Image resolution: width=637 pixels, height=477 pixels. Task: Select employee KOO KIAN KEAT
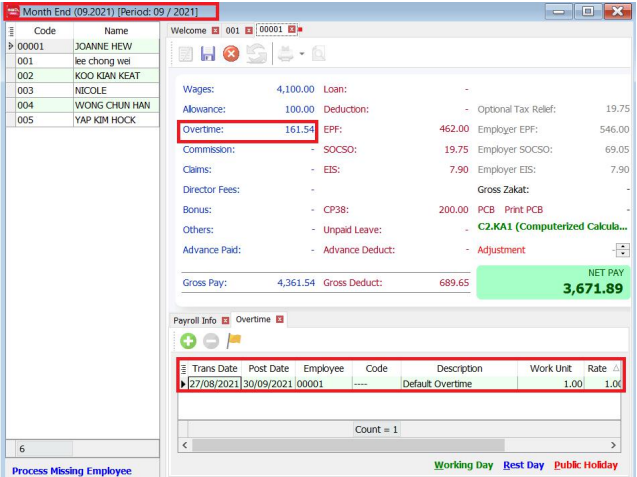[x=83, y=76]
